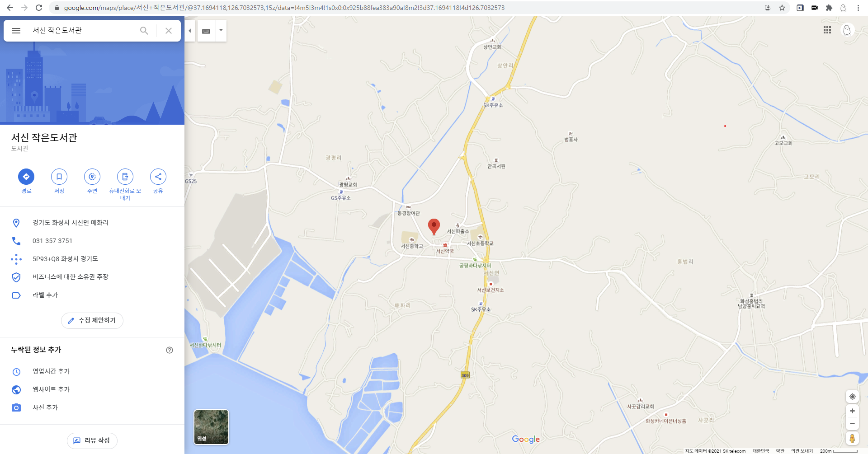Show my location button on map
Viewport: 868px width, 454px height.
click(852, 397)
